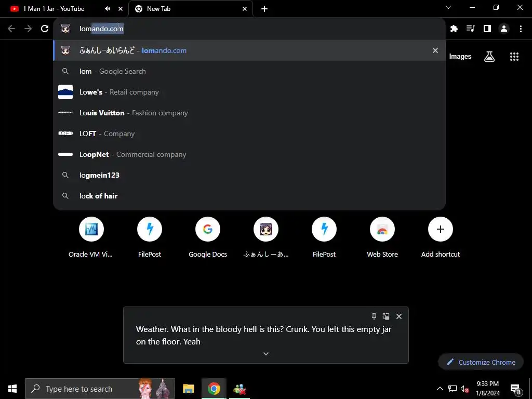Open Chrome's three-dot menu
Viewport: 532px width, 399px height.
pos(521,29)
